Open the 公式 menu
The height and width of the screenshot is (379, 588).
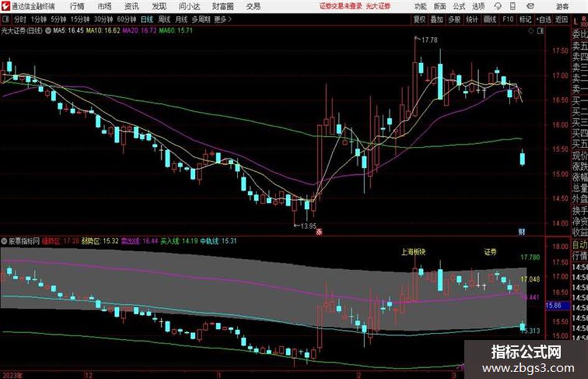tap(459, 6)
